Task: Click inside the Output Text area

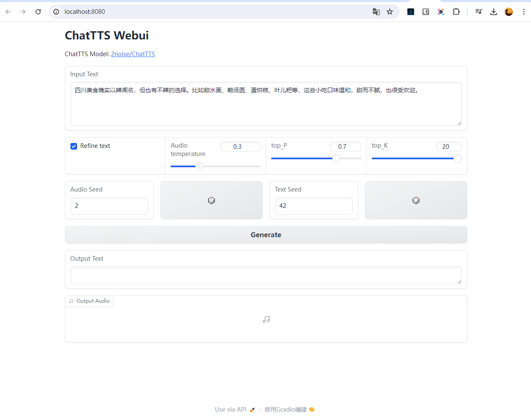Action: coord(266,275)
